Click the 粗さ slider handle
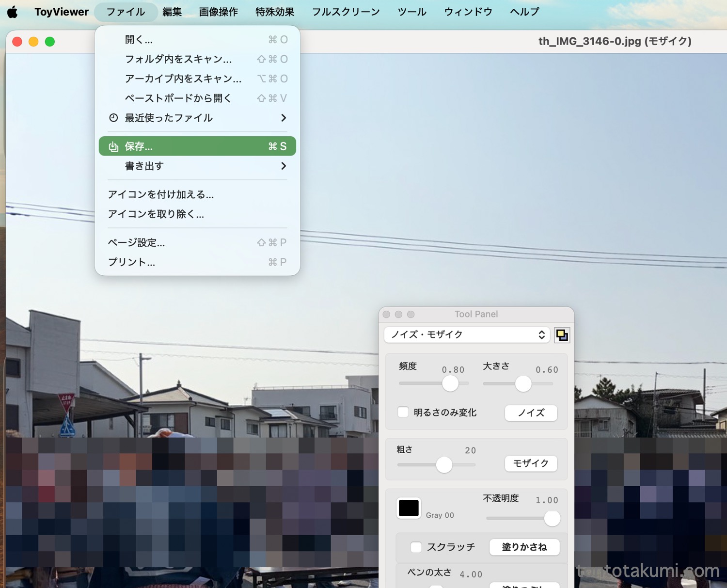The image size is (727, 588). tap(444, 465)
